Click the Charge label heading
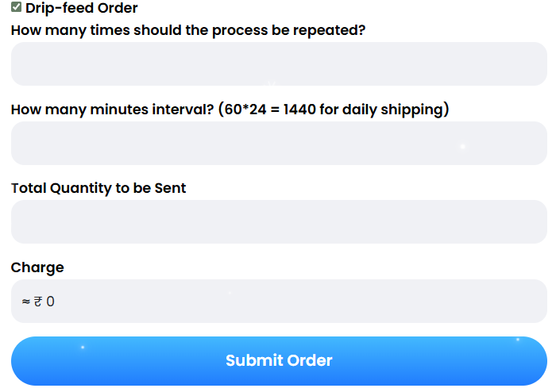 (37, 267)
